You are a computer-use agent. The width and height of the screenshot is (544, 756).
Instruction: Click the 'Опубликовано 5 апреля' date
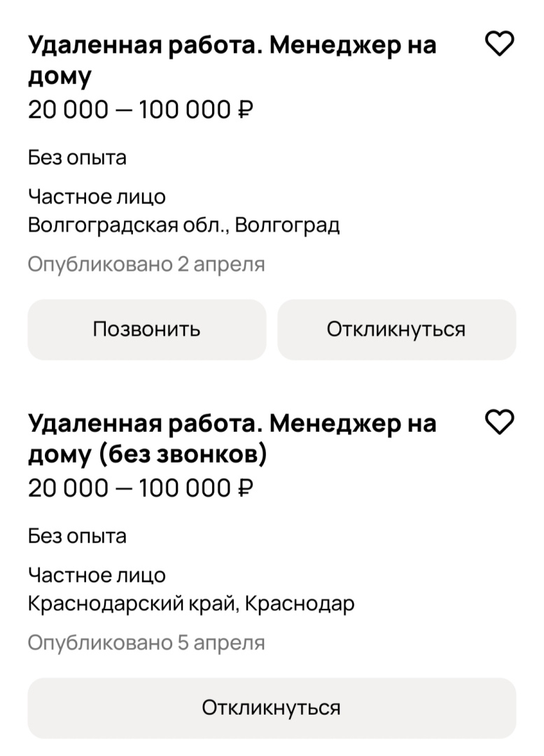[146, 643]
